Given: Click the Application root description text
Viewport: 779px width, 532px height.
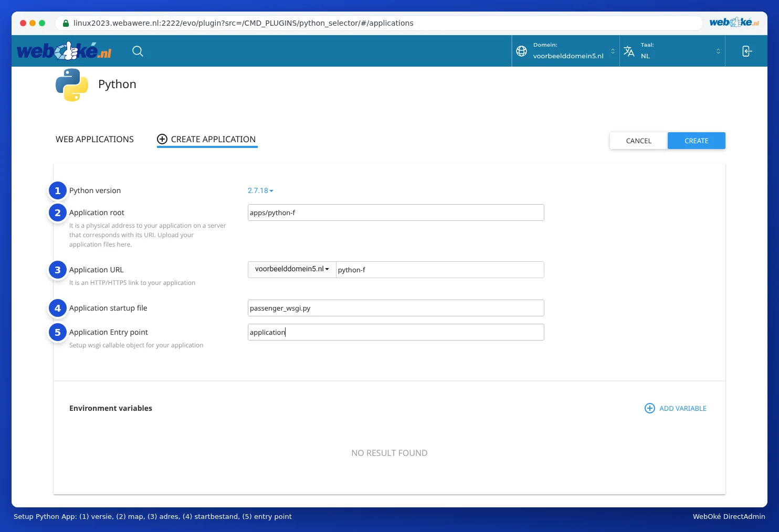Looking at the screenshot, I should [148, 235].
